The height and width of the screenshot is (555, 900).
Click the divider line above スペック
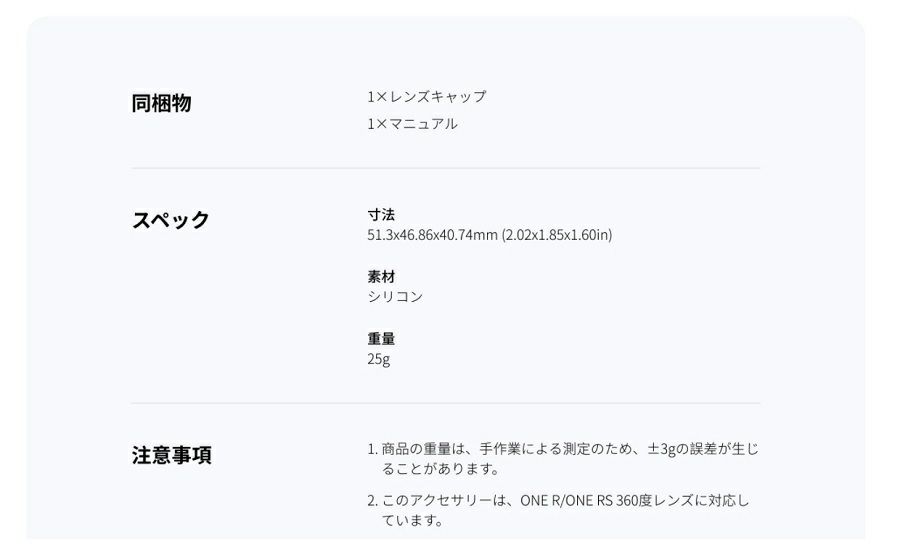pyautogui.click(x=445, y=168)
